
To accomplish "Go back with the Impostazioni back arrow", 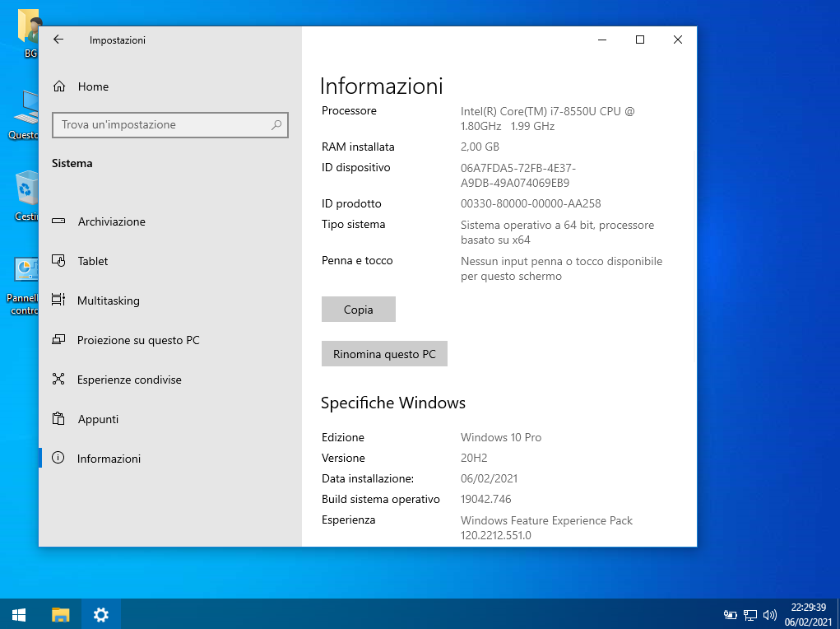I will (58, 40).
